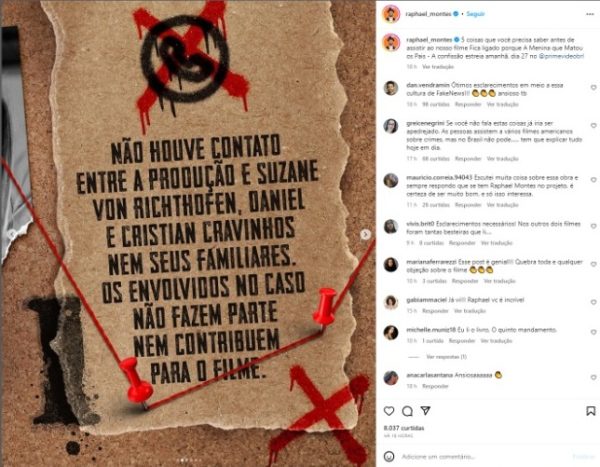Open the @primevideobr mention link

pos(561,56)
